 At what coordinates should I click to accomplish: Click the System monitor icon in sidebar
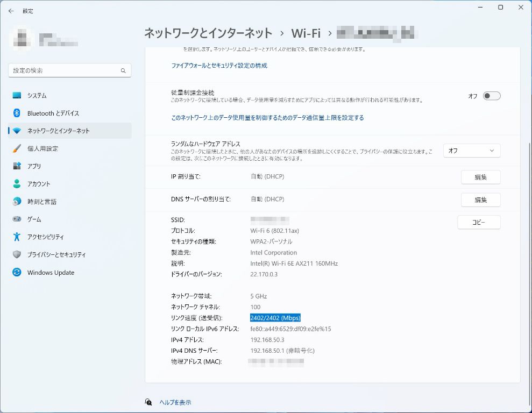click(x=17, y=95)
